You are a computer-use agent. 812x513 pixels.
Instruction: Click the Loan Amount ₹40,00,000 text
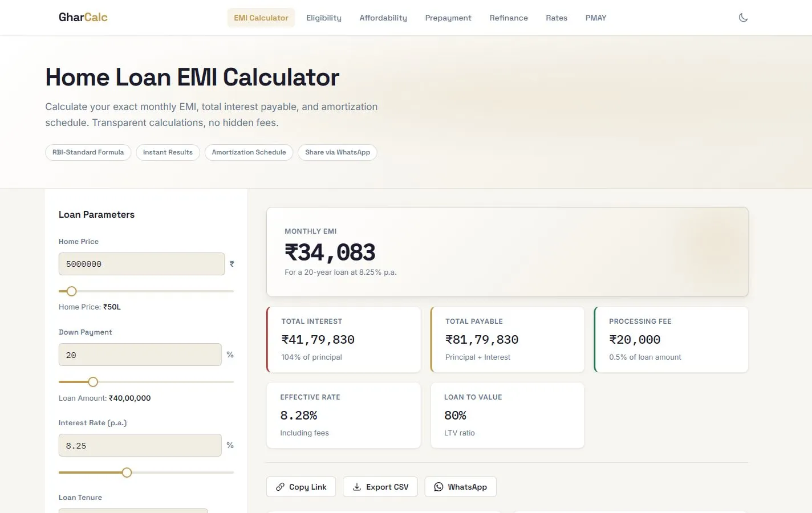tap(105, 398)
